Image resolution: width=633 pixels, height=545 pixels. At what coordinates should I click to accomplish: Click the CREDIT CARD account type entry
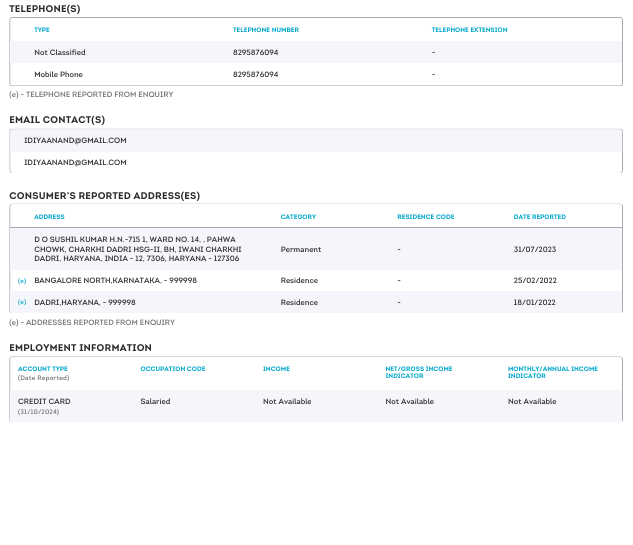44,401
